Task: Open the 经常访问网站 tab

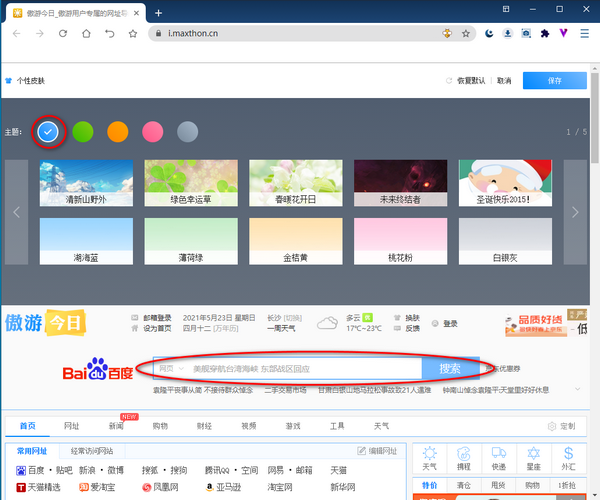Action: 100,452
